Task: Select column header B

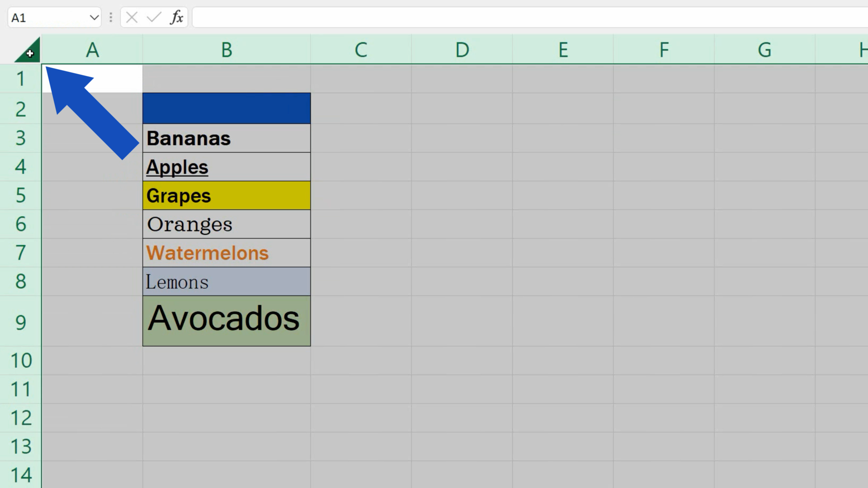Action: 226,50
